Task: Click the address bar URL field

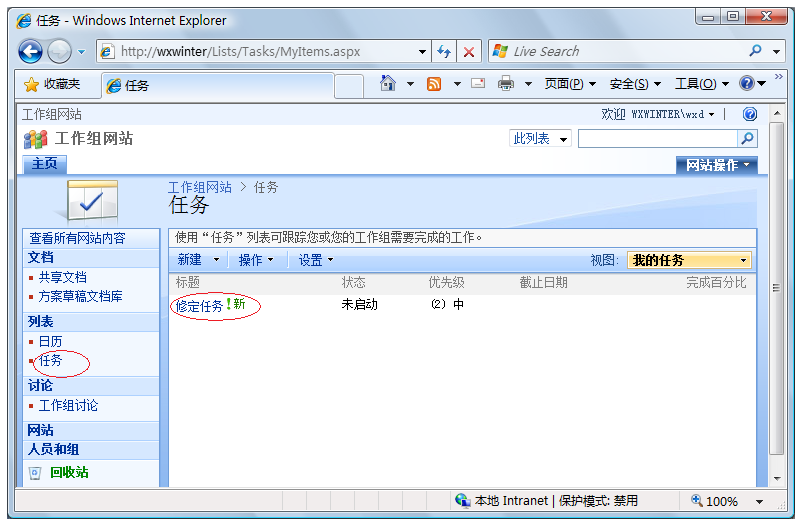Action: [259, 51]
